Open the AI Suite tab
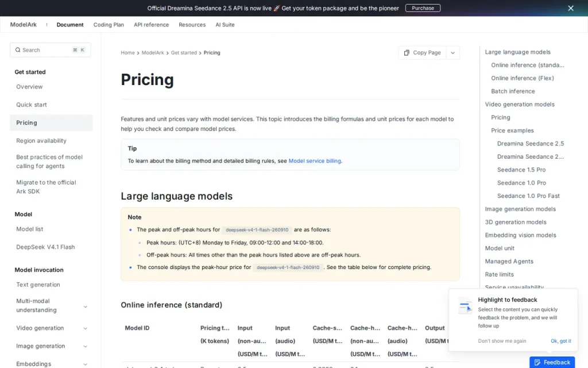The height and width of the screenshot is (368, 588). 225,24
